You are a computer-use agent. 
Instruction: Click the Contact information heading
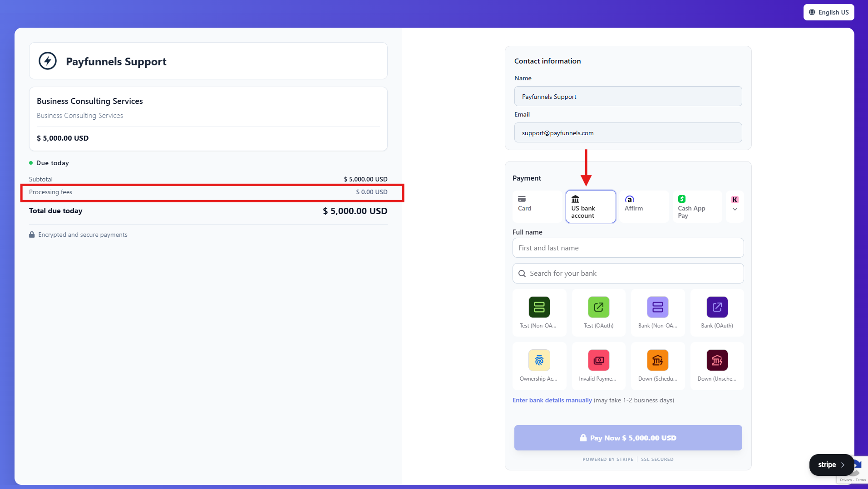tap(547, 61)
